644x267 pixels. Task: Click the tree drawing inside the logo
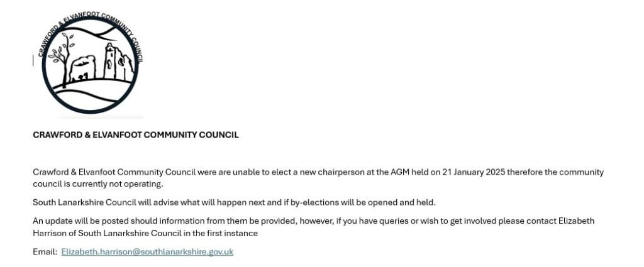tap(62, 55)
